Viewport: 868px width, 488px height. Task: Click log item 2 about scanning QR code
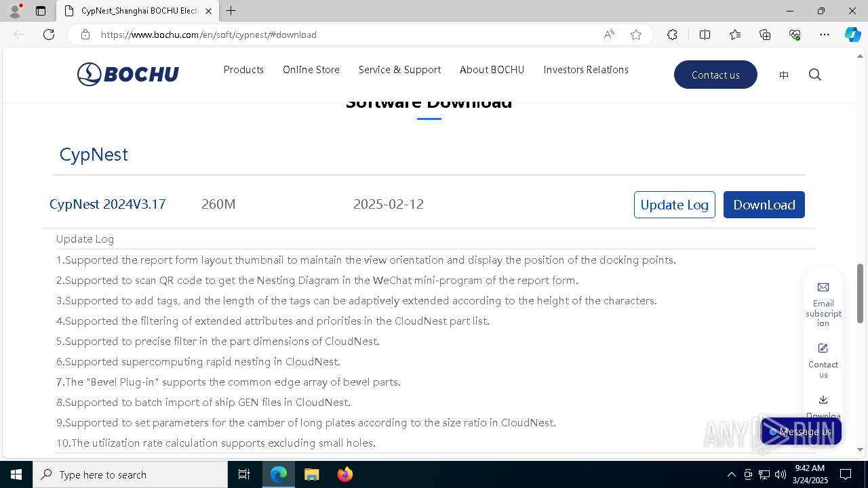point(317,280)
